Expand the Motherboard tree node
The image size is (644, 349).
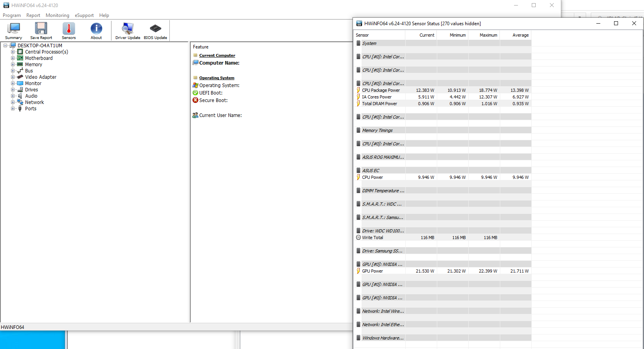tap(13, 58)
